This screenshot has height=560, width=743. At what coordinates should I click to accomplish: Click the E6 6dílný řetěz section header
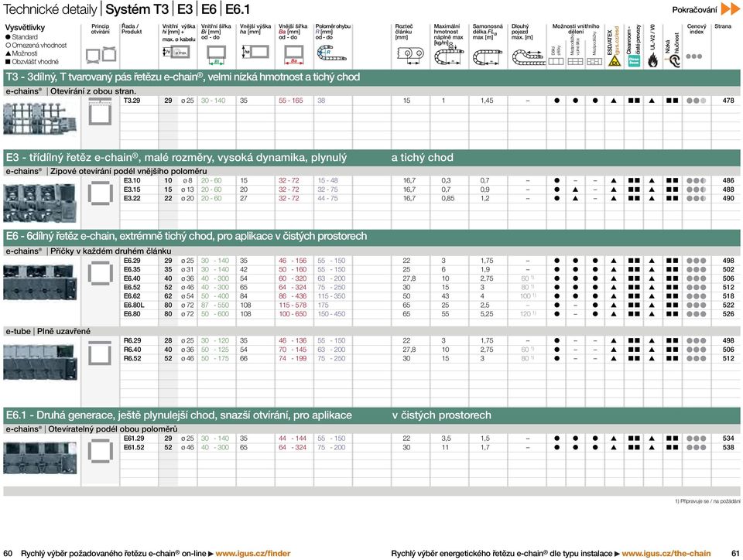(371, 236)
